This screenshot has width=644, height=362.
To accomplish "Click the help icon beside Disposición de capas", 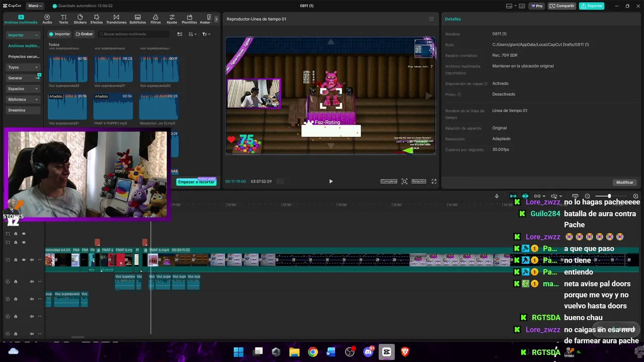I will pos(486,83).
